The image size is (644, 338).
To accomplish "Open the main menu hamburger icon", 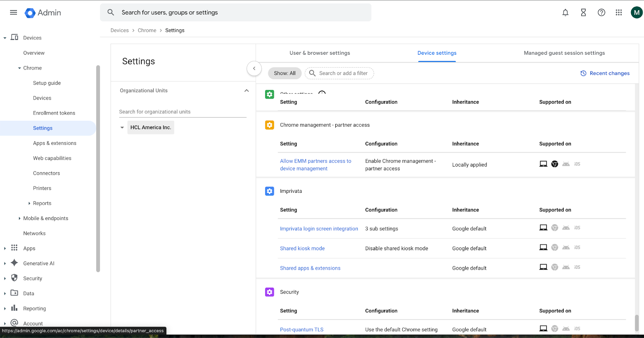I will (x=13, y=12).
